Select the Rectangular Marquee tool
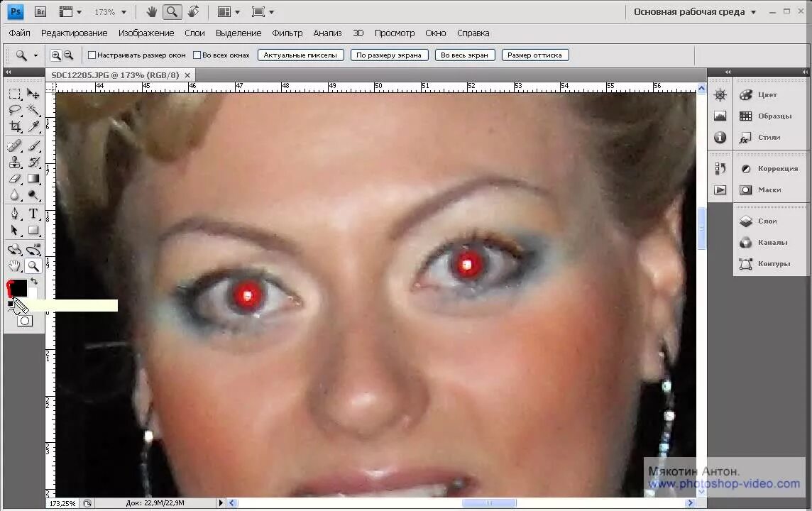This screenshot has width=812, height=511. [14, 94]
